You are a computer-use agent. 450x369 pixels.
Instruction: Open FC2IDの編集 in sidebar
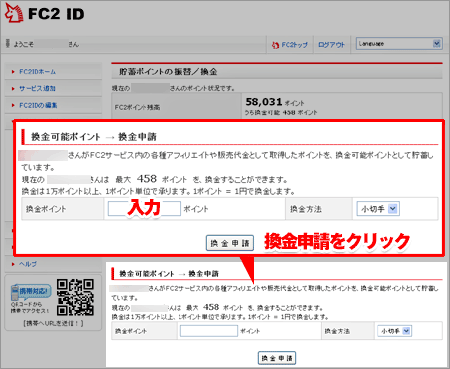click(x=38, y=105)
